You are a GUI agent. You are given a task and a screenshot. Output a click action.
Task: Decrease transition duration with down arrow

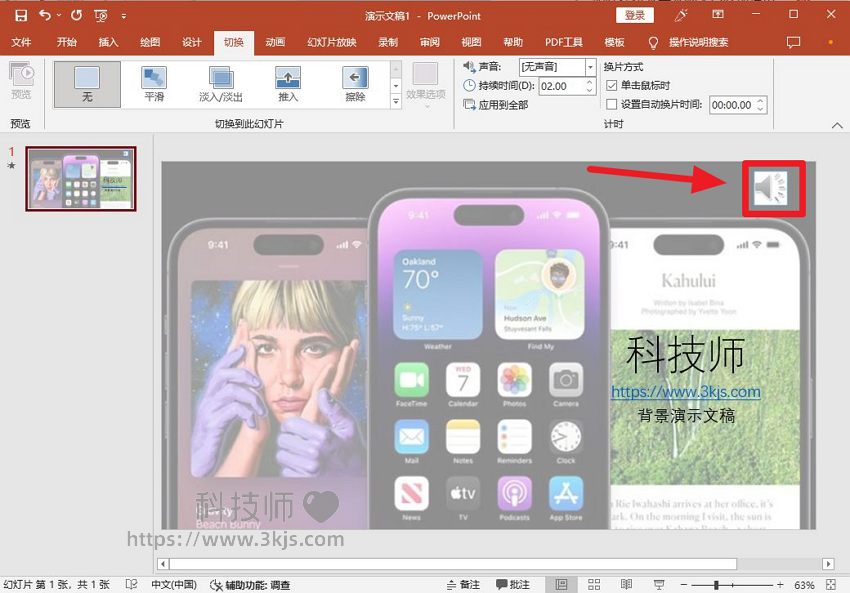(x=590, y=90)
